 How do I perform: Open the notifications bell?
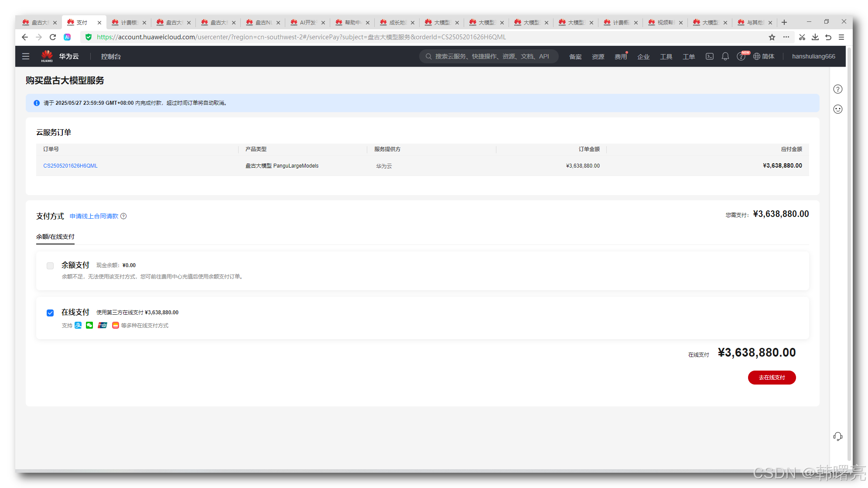[725, 56]
